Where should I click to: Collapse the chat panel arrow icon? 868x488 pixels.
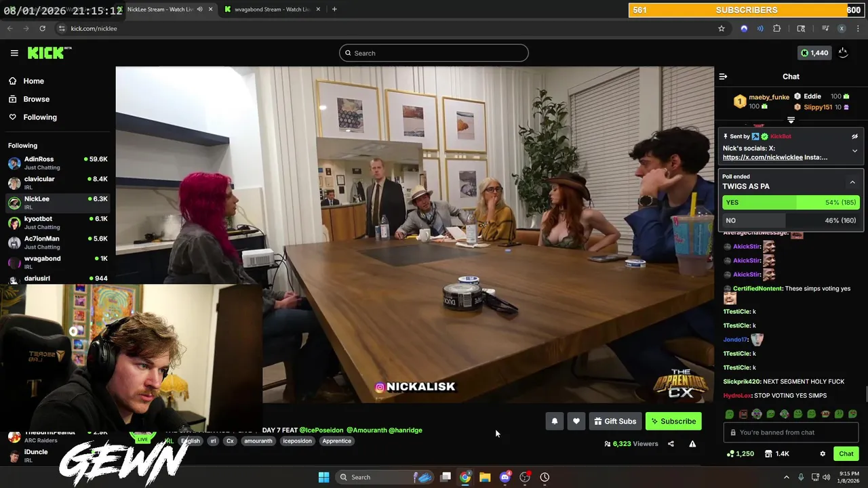point(723,77)
